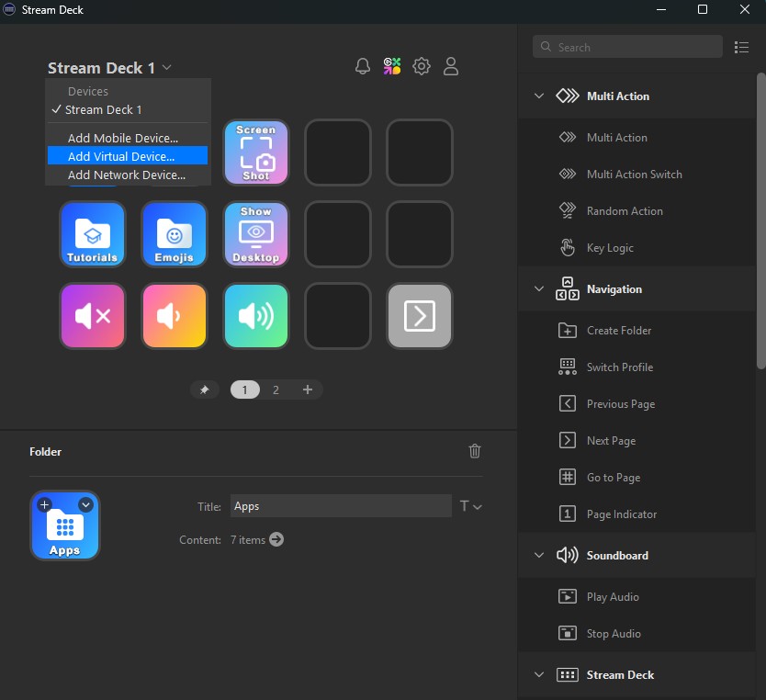Delete the folder action with trash icon
Screen dimensions: 766x700
click(x=475, y=451)
